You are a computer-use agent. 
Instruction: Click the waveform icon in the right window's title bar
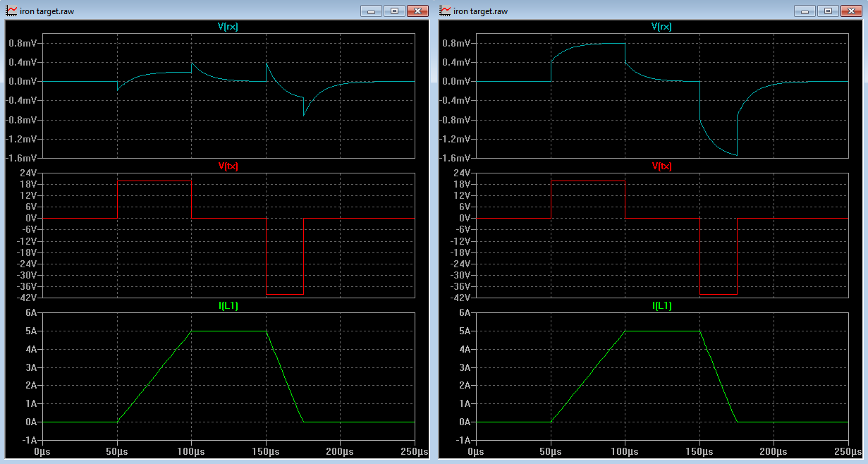446,11
